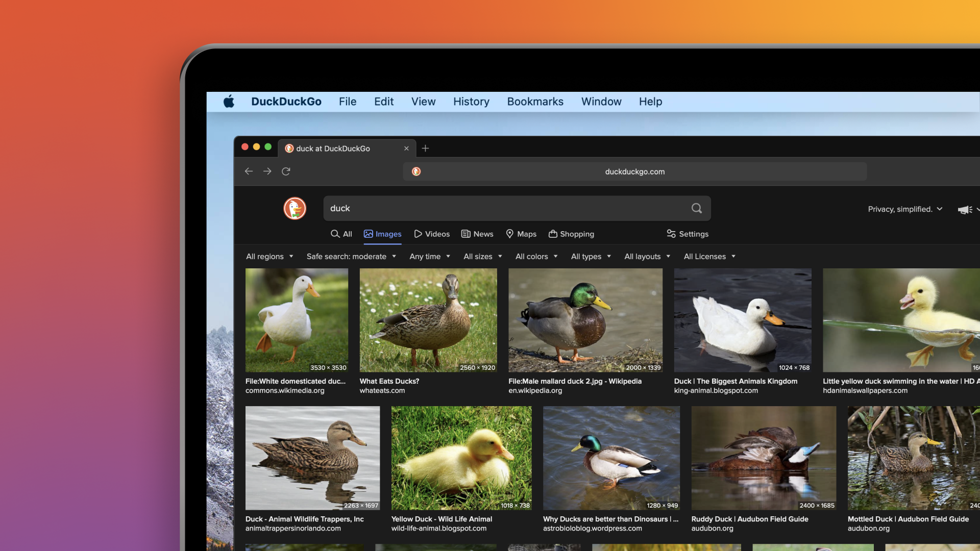
Task: Click the address bar showing duckduckgo.com
Action: (x=634, y=171)
